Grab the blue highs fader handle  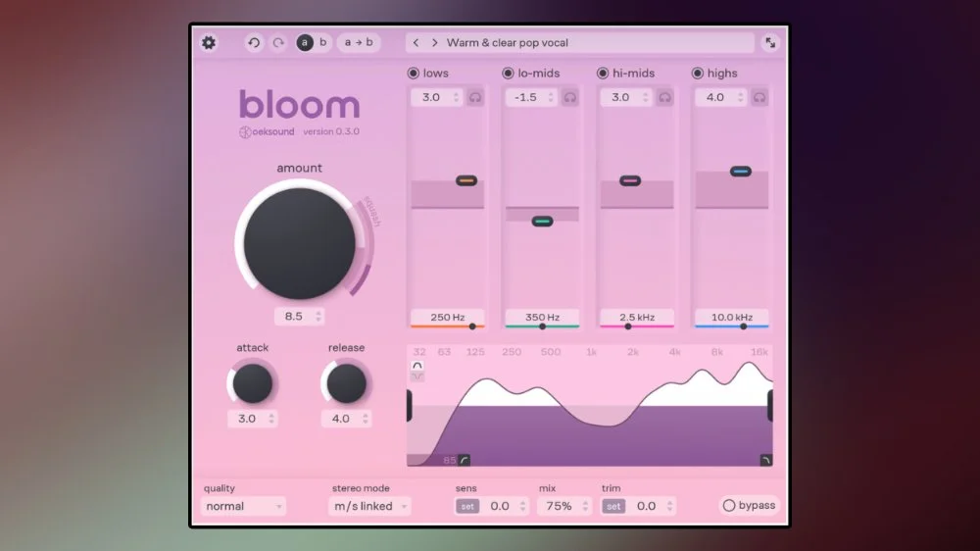[x=741, y=172]
